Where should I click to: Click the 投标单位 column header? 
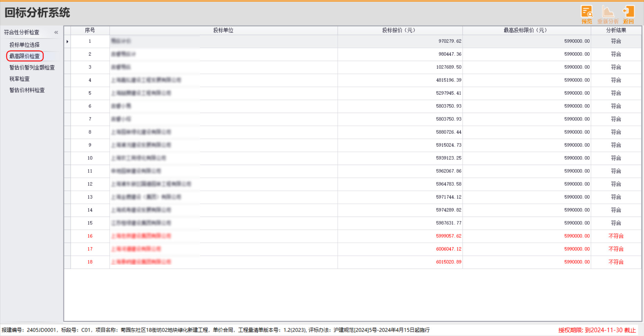pos(223,31)
